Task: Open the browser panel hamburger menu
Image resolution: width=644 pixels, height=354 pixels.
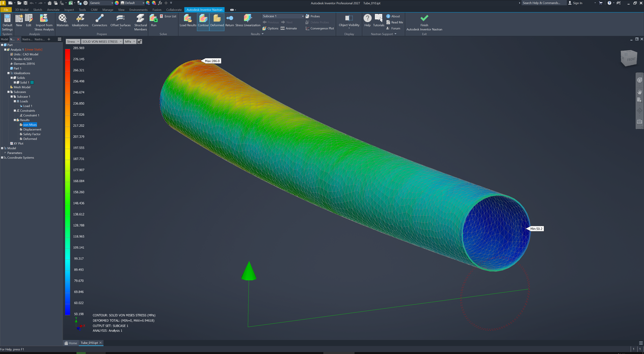Action: pyautogui.click(x=59, y=39)
